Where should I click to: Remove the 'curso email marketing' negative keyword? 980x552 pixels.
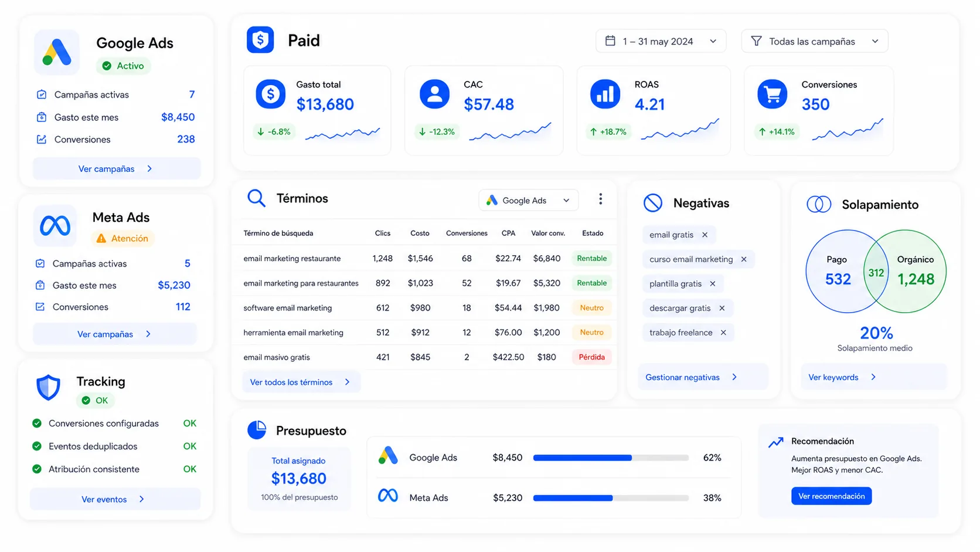744,259
